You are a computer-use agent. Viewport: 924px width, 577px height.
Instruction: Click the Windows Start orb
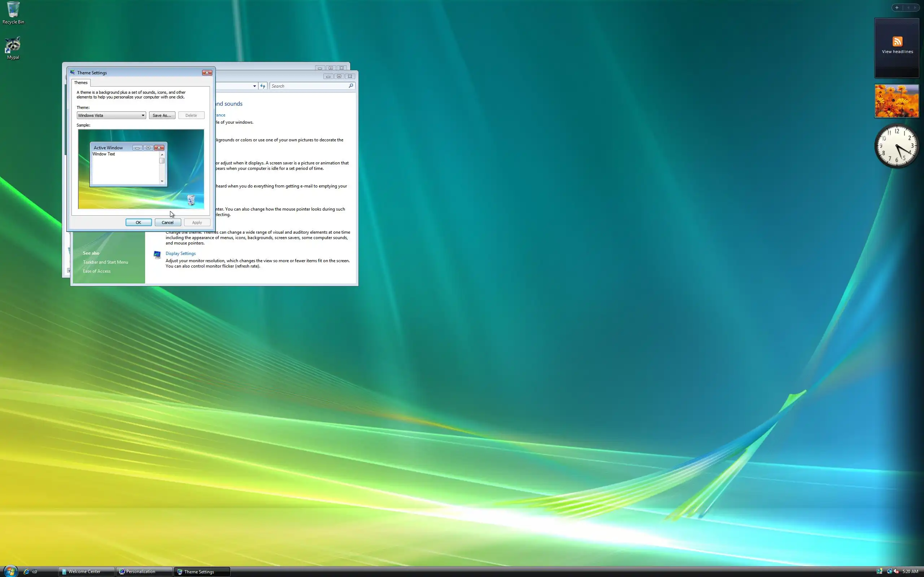point(10,571)
